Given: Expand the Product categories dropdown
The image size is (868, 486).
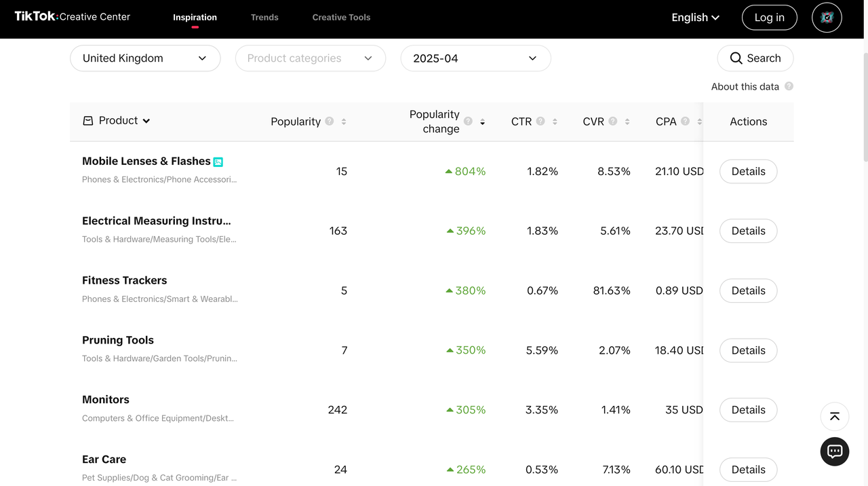Looking at the screenshot, I should pos(311,58).
